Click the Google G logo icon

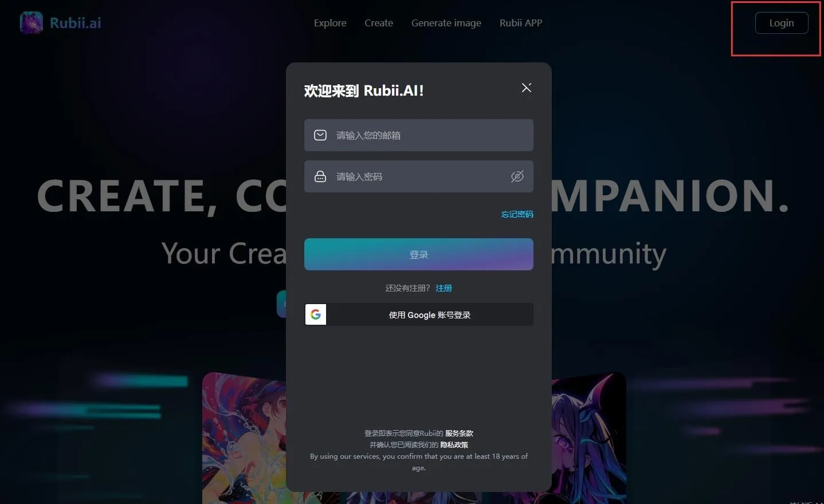pyautogui.click(x=316, y=314)
